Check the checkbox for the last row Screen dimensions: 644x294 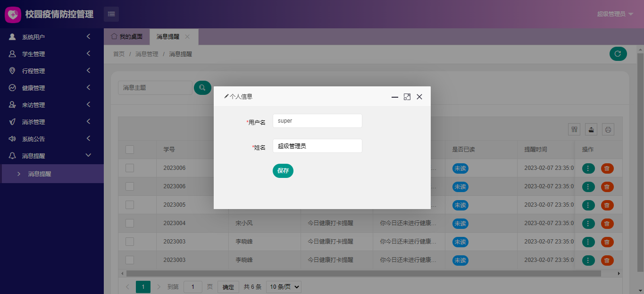(x=130, y=260)
